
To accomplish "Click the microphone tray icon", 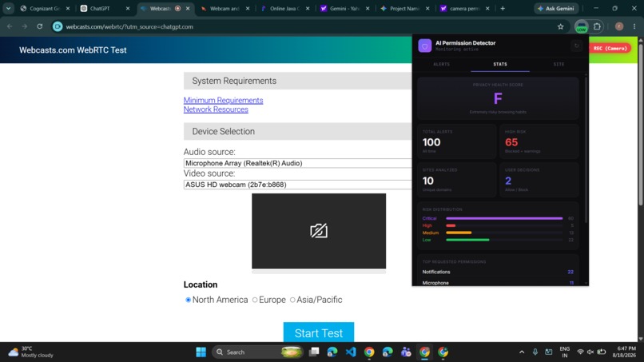I will point(535,352).
